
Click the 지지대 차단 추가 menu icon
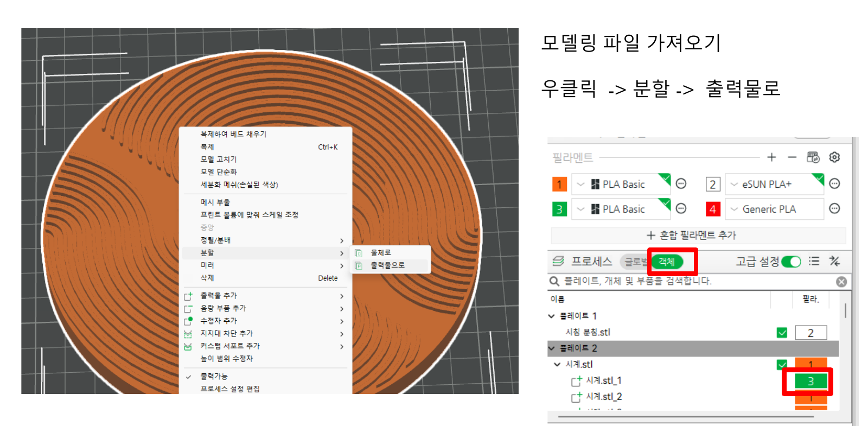(x=188, y=334)
